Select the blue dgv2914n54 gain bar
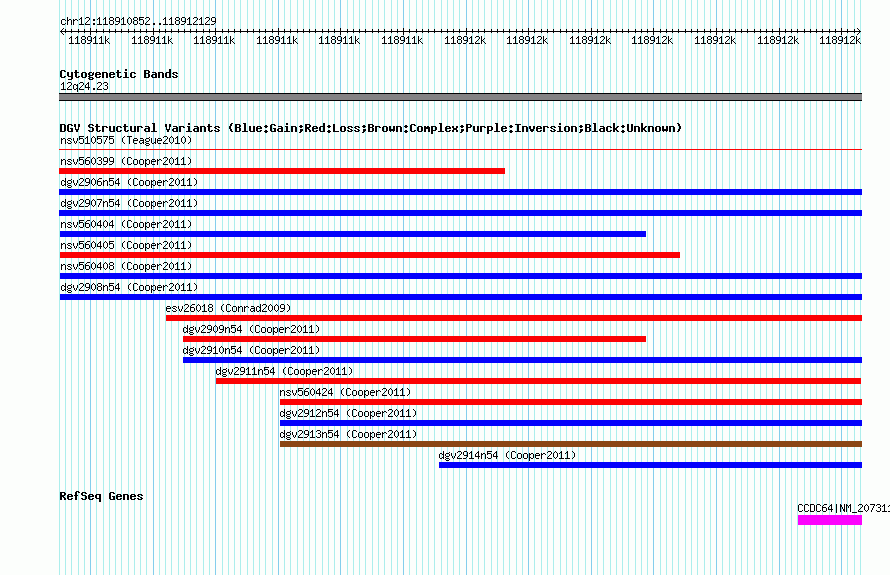The image size is (890, 575). coord(650,465)
